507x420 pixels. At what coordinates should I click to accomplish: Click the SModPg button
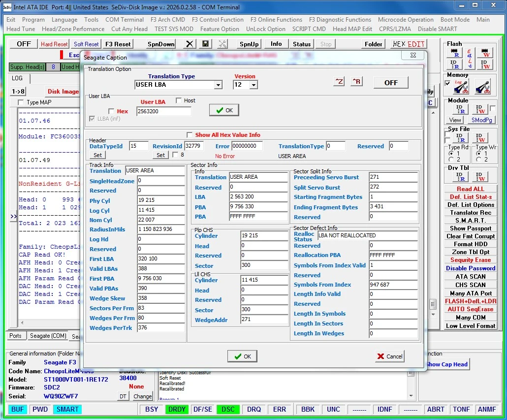click(x=481, y=120)
